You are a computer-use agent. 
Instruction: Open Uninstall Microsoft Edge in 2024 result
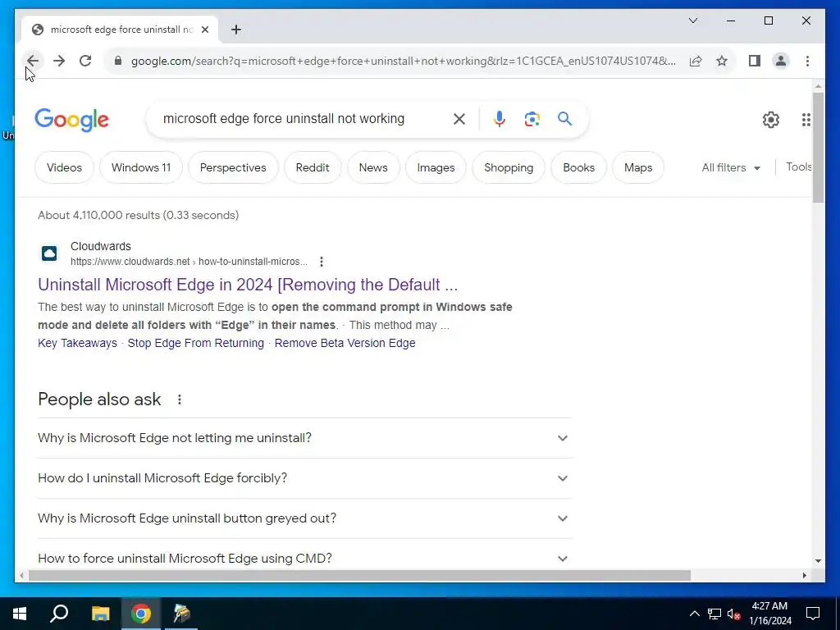(248, 285)
